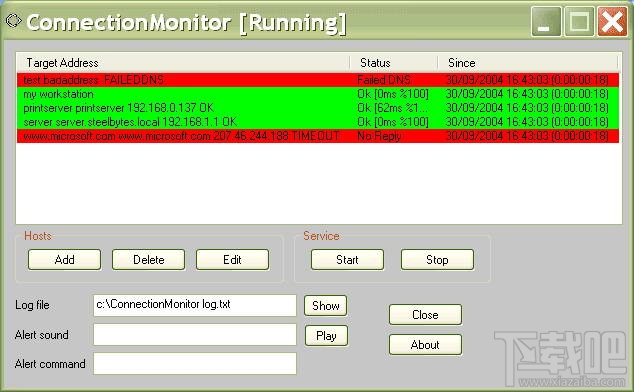Sort by Since column header

click(528, 63)
